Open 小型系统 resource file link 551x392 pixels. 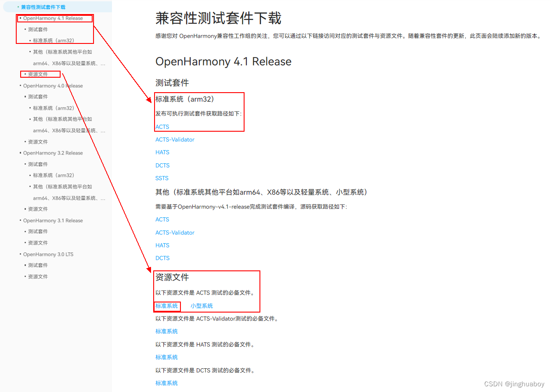coord(202,306)
